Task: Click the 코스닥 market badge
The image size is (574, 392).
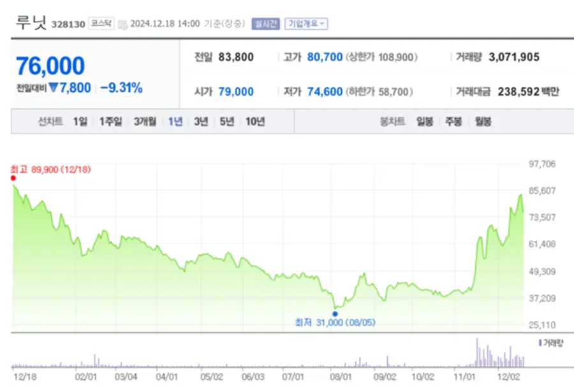Action: (101, 24)
